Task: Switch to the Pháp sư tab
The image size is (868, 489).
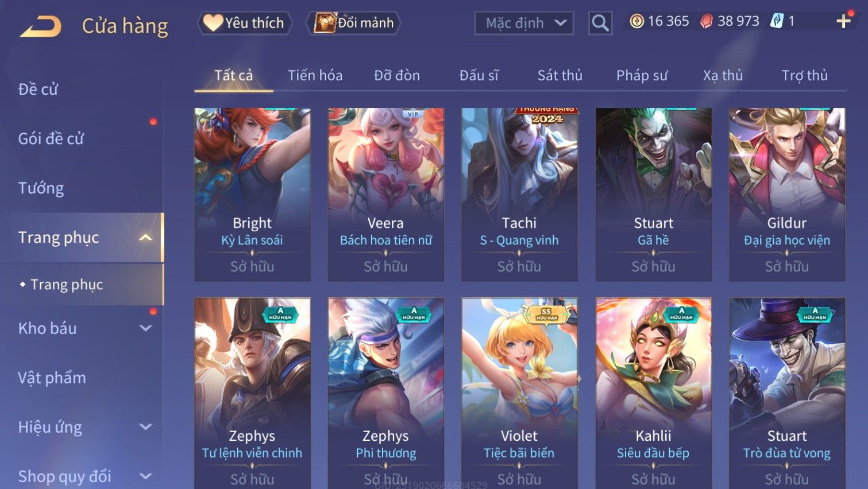Action: (642, 75)
